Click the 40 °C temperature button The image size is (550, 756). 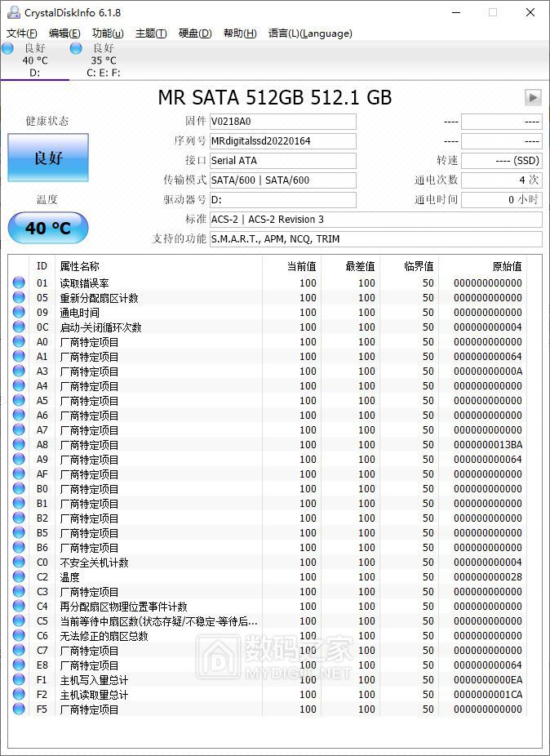[48, 228]
